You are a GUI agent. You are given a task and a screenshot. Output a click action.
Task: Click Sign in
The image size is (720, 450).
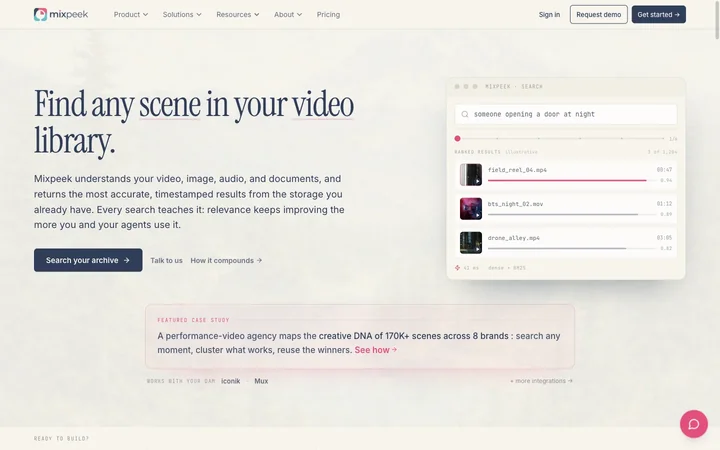[549, 15]
